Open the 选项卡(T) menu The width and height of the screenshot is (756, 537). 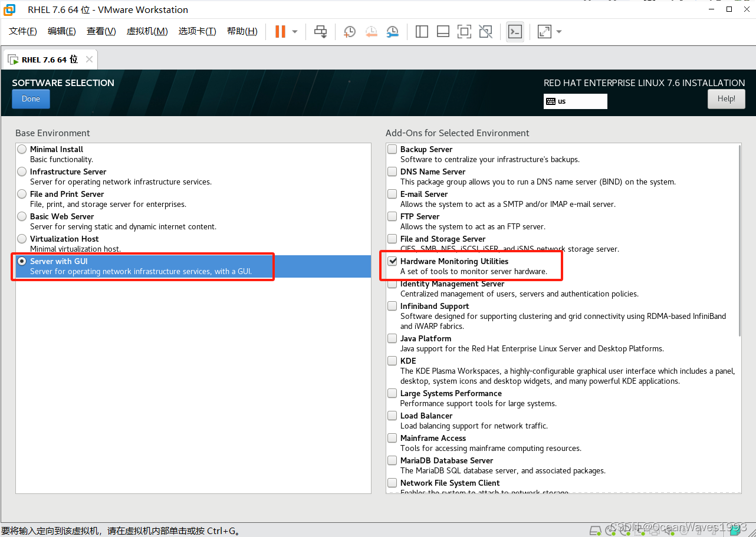198,31
